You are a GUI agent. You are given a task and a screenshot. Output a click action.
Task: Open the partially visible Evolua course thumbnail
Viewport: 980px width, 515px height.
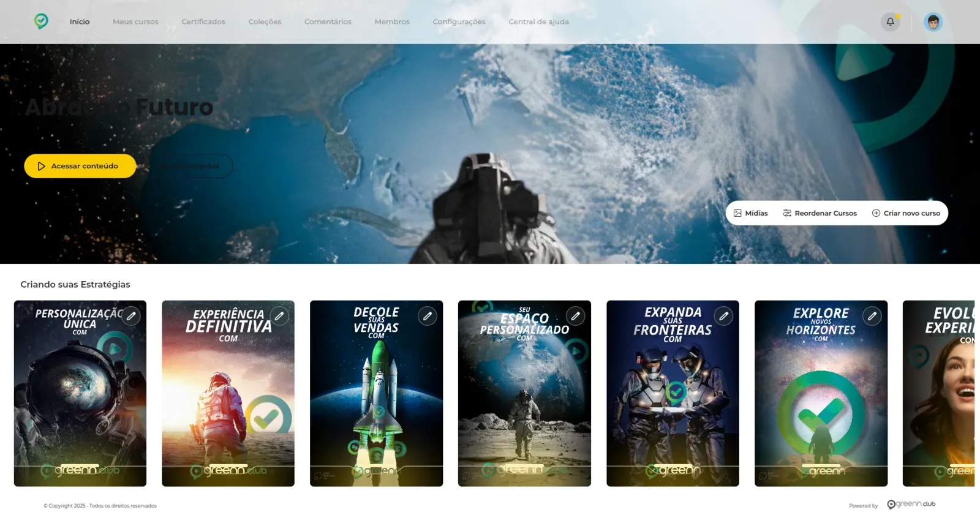[938, 393]
